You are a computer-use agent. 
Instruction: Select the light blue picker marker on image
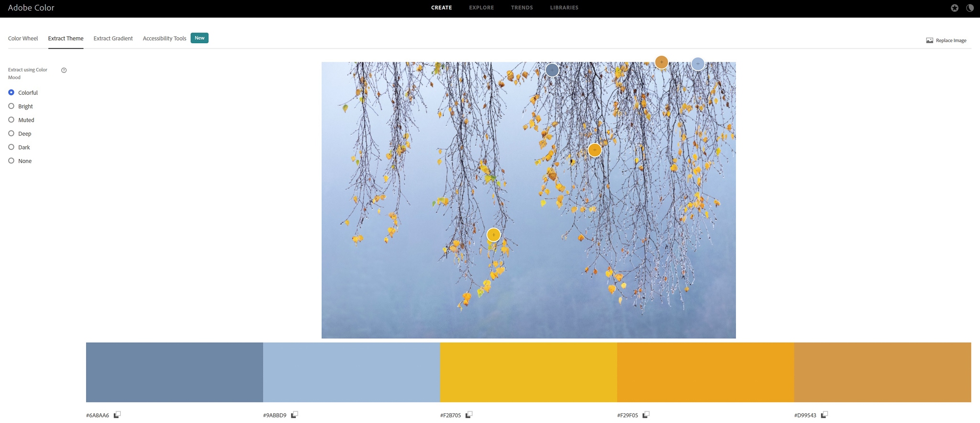click(698, 63)
